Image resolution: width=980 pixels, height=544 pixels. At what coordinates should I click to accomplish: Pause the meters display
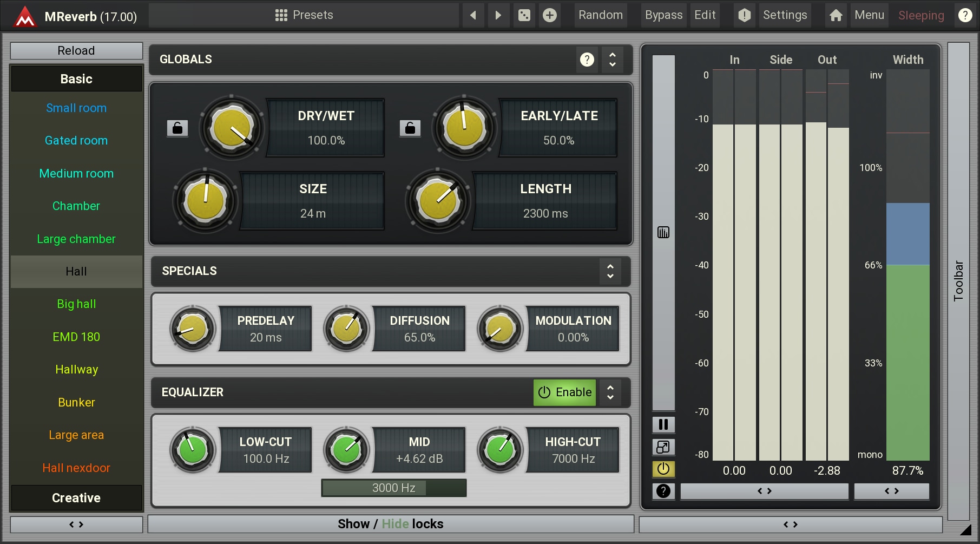click(663, 424)
